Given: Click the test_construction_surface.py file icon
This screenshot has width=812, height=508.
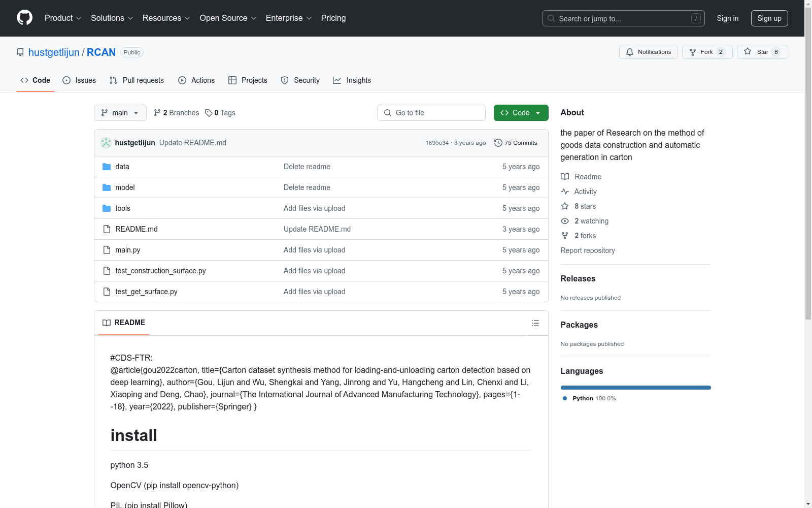Looking at the screenshot, I should 107,271.
